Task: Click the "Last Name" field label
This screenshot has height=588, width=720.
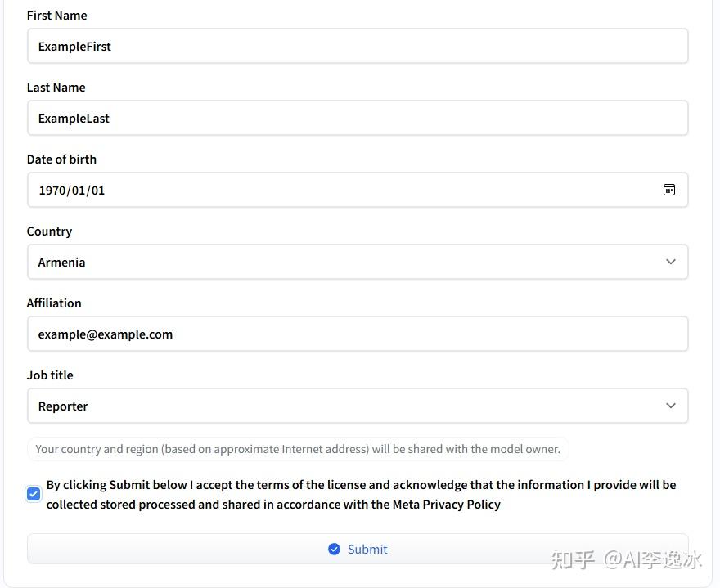Action: coord(56,88)
